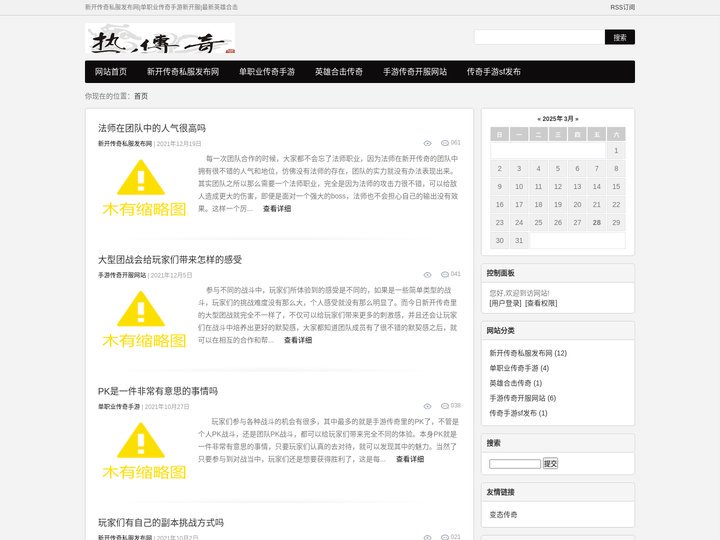Open 英雄合击传奇 navigation menu item
Viewport: 720px width, 540px height.
click(339, 72)
